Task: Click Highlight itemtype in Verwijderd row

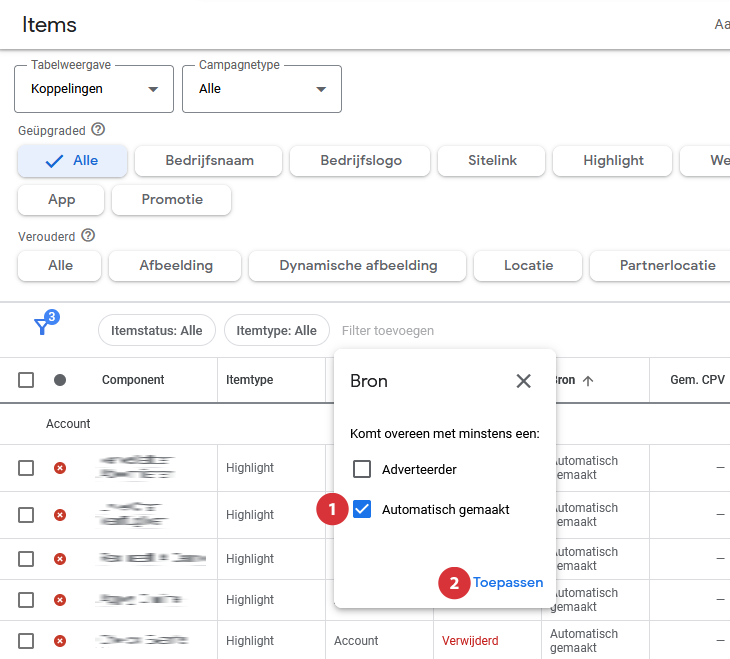Action: (x=250, y=641)
